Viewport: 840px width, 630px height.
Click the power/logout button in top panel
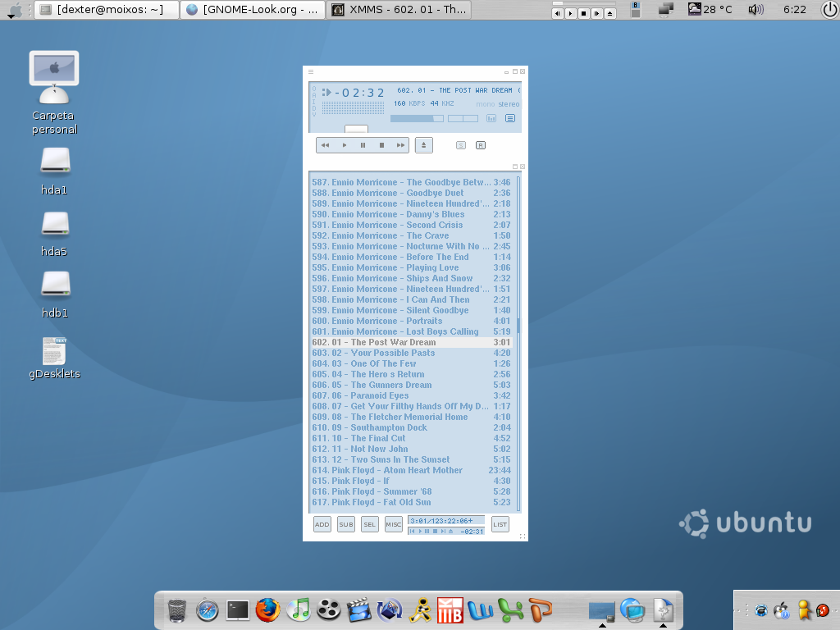pos(829,10)
